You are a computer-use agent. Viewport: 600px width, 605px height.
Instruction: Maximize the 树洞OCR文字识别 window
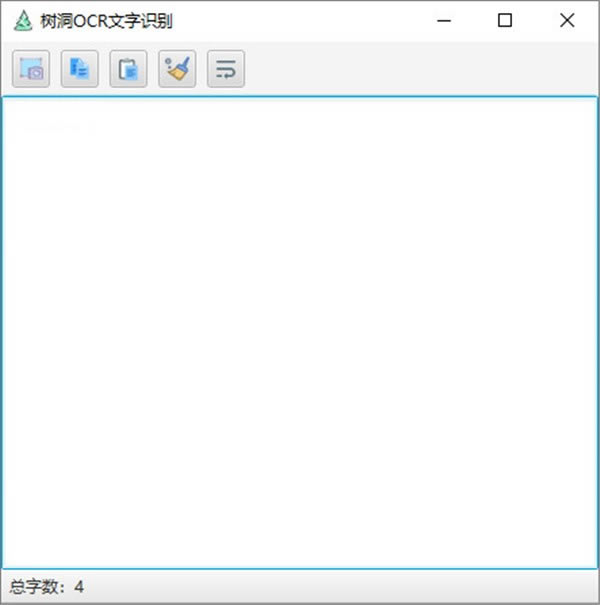(505, 20)
